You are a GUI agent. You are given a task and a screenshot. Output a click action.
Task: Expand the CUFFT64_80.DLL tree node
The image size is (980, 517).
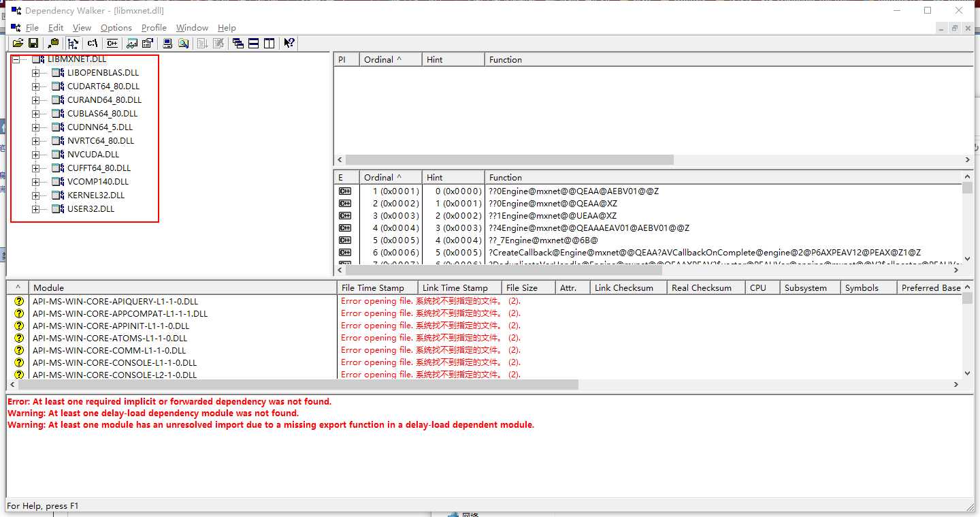35,168
